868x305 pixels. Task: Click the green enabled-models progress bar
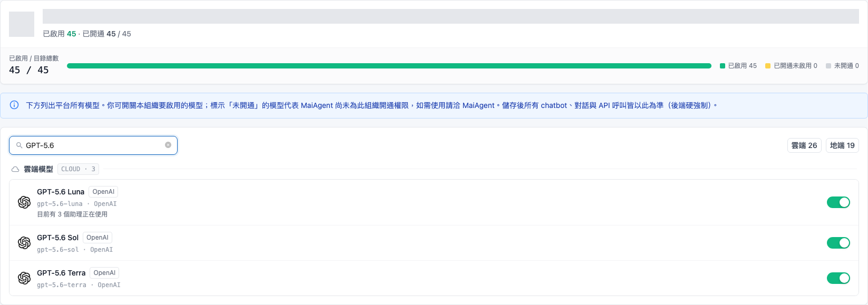pyautogui.click(x=389, y=66)
